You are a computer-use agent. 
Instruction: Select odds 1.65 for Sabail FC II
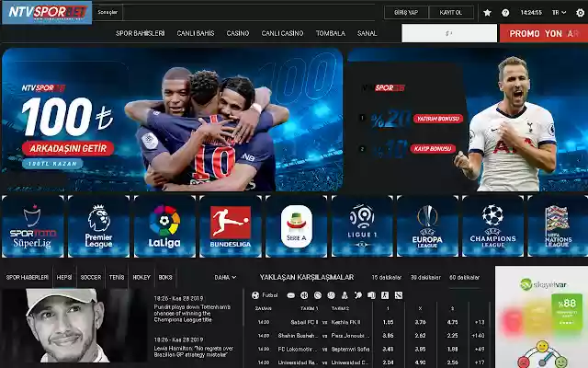388,322
